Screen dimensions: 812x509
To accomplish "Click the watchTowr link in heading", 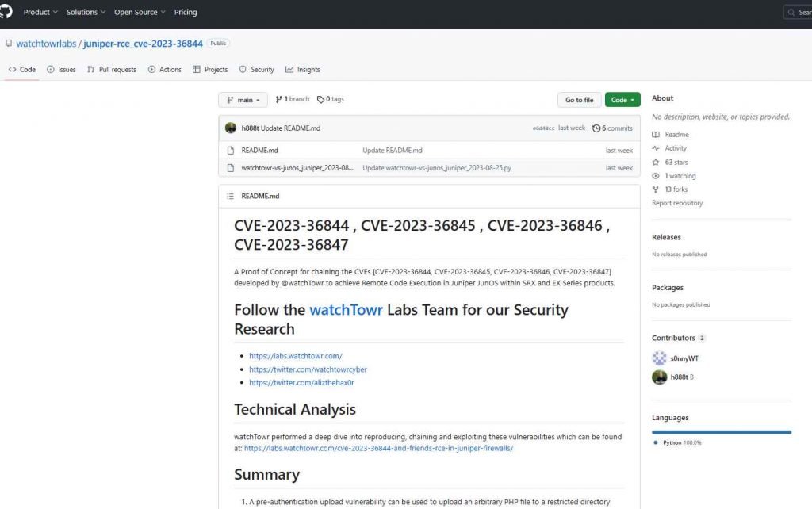I will [346, 310].
